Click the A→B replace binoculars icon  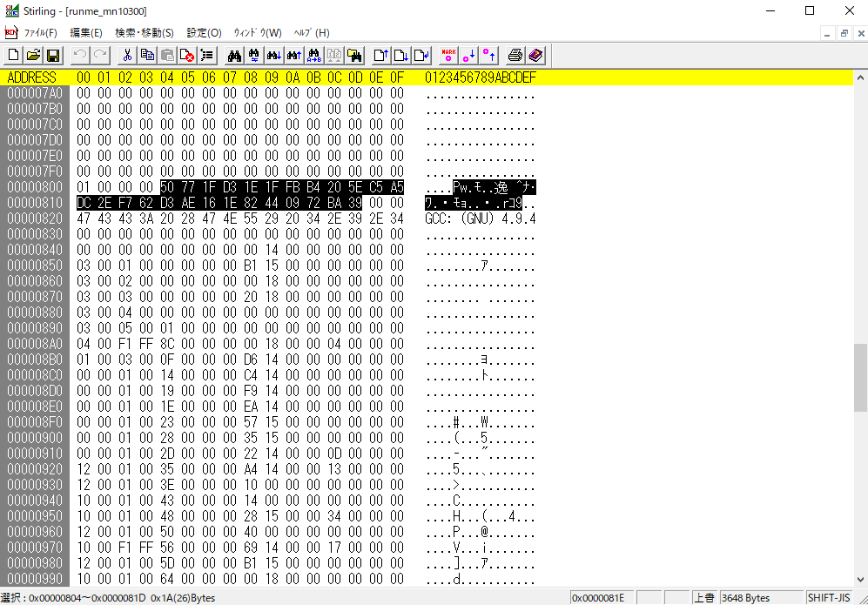(314, 56)
